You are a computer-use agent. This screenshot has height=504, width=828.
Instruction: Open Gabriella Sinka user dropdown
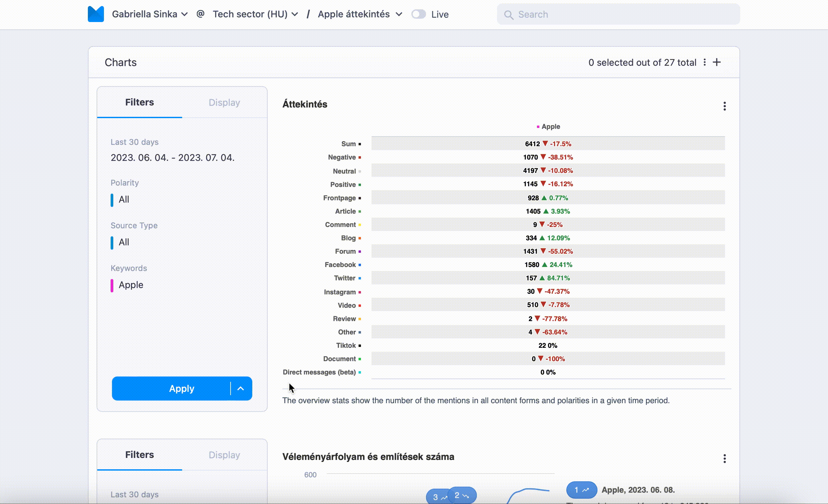[150, 14]
